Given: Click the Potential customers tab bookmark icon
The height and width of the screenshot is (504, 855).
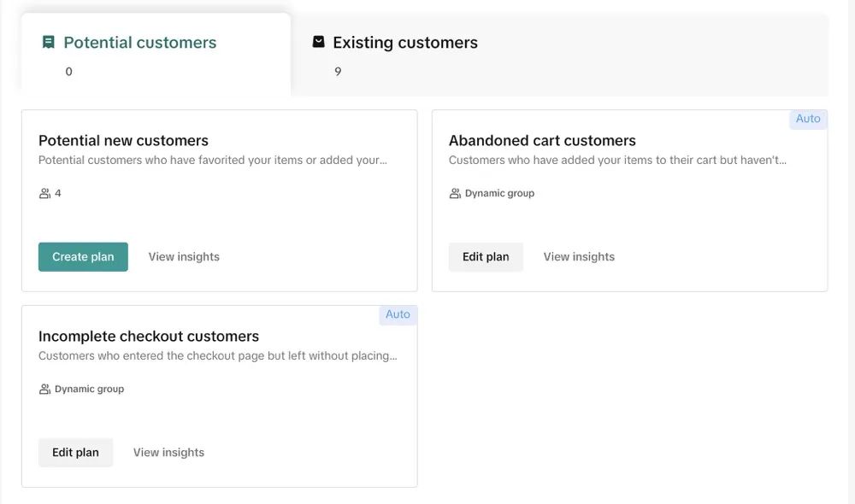Looking at the screenshot, I should [x=48, y=42].
